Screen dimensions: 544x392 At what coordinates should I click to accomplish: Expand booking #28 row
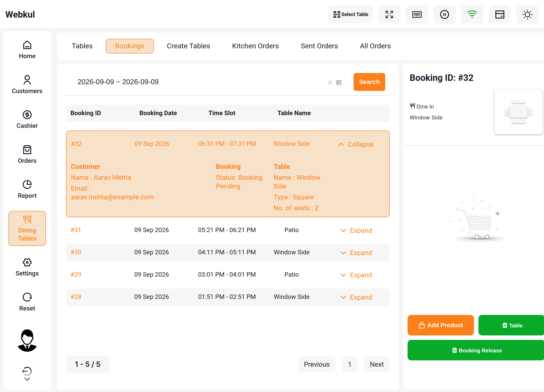(x=356, y=297)
